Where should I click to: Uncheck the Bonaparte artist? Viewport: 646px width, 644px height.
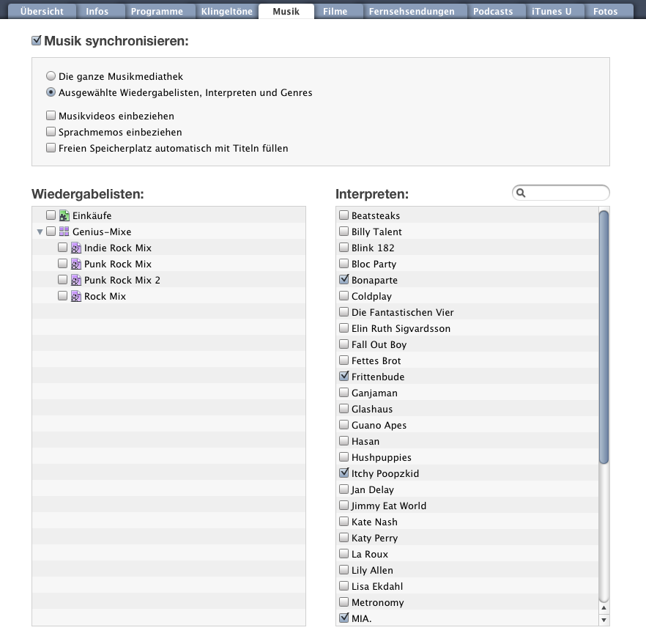[344, 279]
